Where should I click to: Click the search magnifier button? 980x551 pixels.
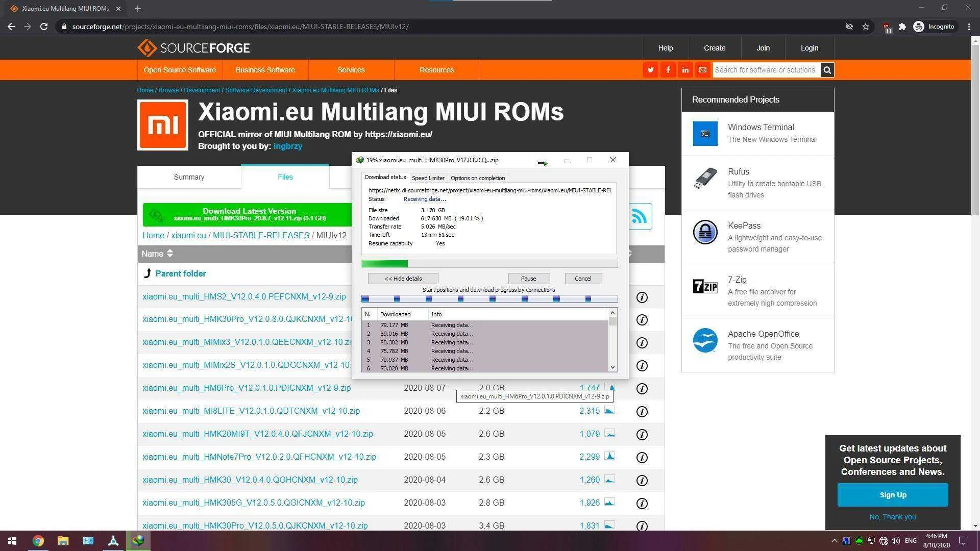(827, 70)
